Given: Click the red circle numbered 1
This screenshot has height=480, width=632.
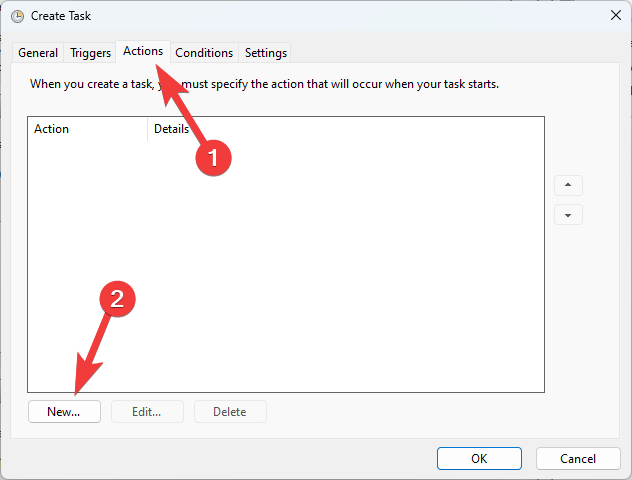Looking at the screenshot, I should [212, 156].
